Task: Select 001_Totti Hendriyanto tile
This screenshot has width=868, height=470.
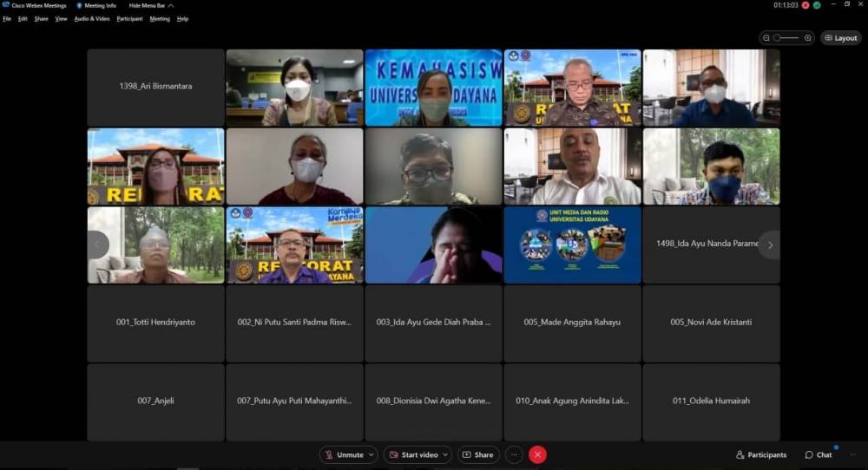Action: pos(155,323)
